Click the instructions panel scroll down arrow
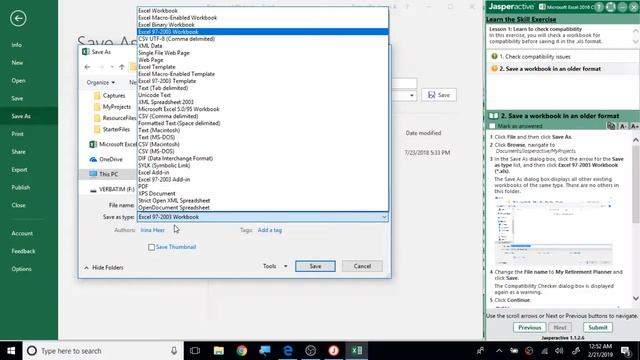Image resolution: width=640 pixels, height=360 pixels. pyautogui.click(x=636, y=298)
